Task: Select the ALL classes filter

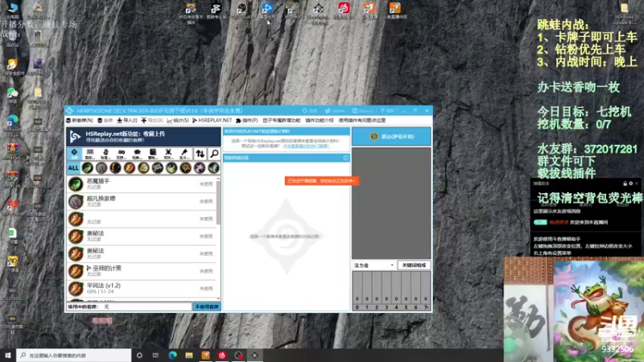Action: (x=73, y=168)
